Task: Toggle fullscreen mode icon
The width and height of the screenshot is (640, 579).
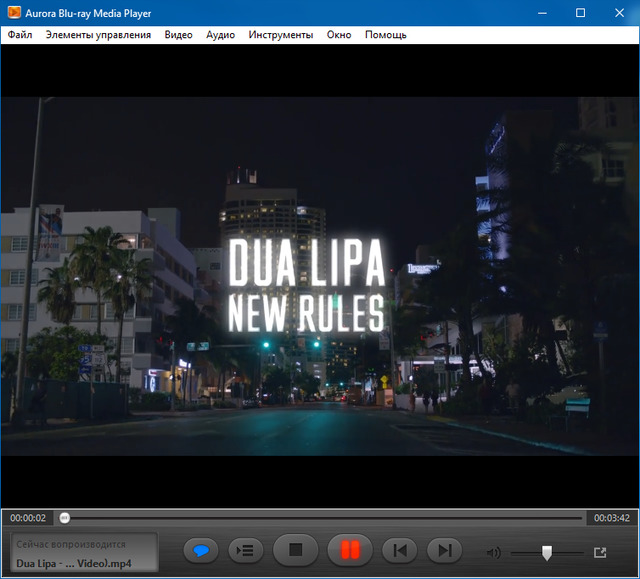Action: click(600, 552)
